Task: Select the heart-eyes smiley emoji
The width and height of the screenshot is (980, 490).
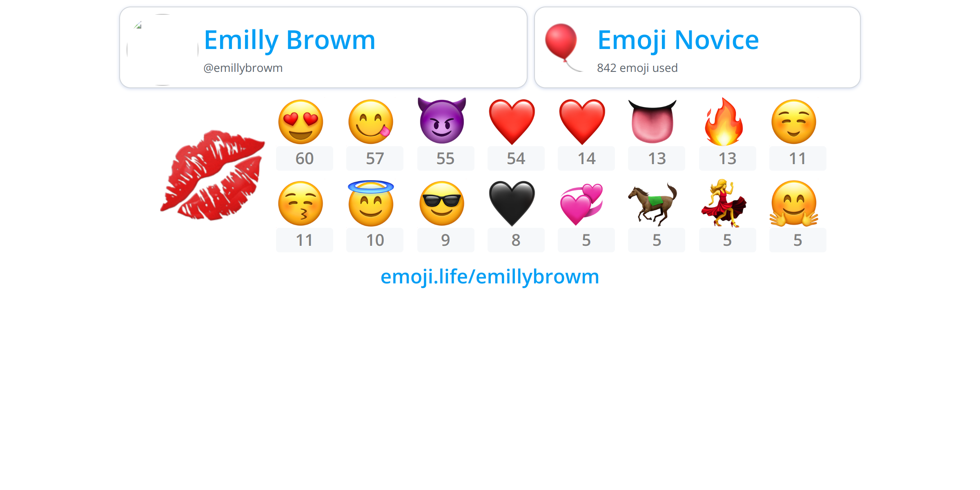Action: pyautogui.click(x=301, y=122)
